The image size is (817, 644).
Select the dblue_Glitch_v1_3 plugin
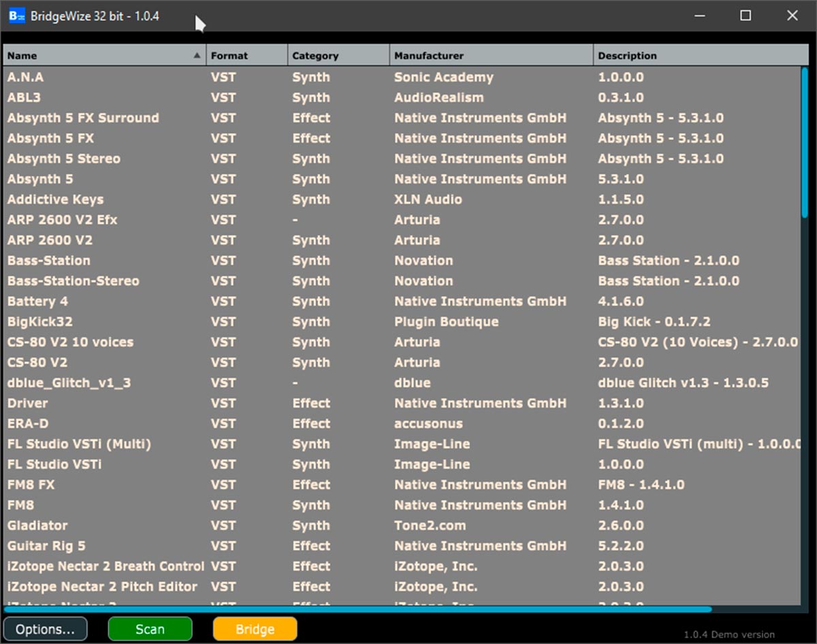tap(69, 383)
